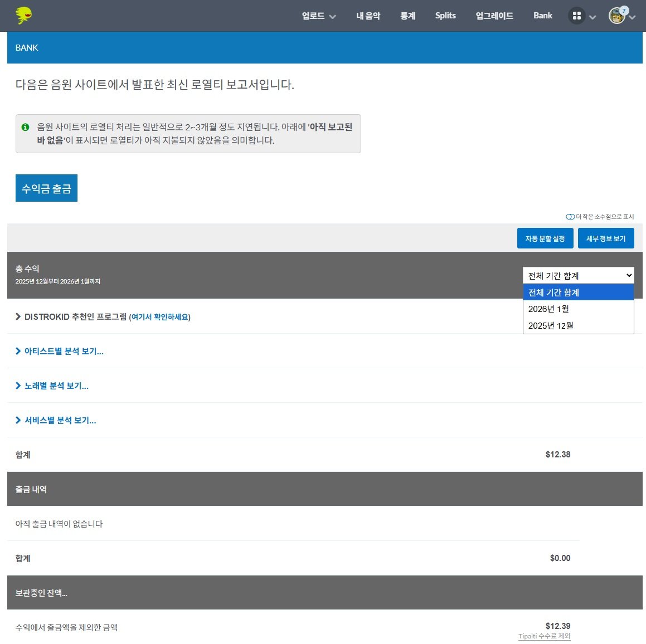
Task: Click the 세부 정보 보기 button
Action: pyautogui.click(x=606, y=238)
